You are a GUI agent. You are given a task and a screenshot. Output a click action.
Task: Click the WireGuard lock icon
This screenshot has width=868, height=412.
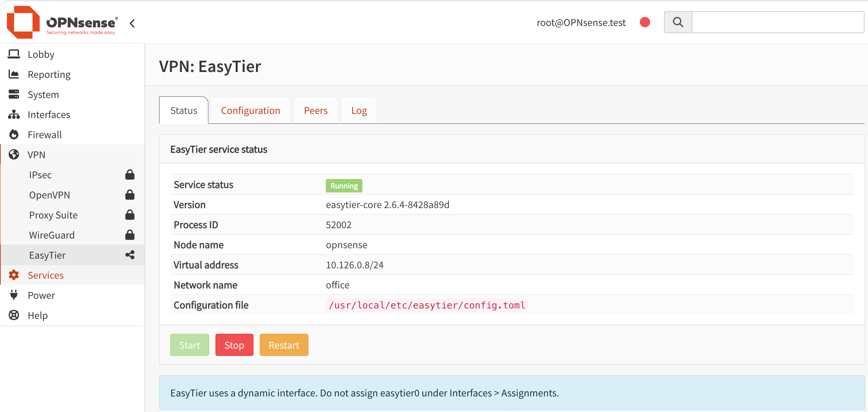point(130,235)
